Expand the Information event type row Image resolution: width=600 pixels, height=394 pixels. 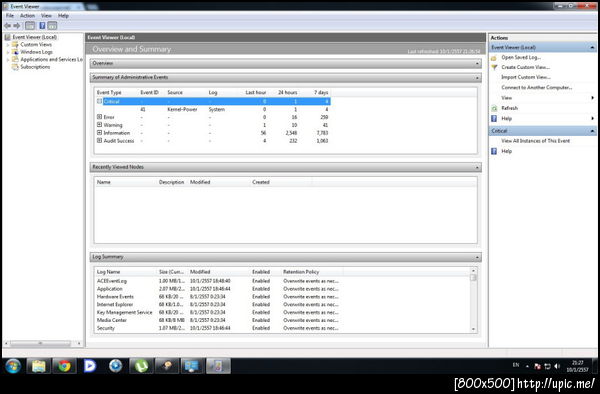(99, 133)
